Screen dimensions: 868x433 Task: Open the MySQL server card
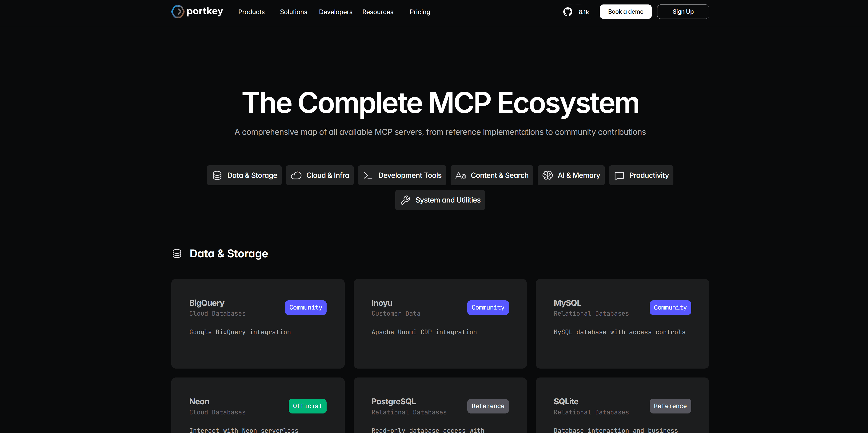coord(622,323)
